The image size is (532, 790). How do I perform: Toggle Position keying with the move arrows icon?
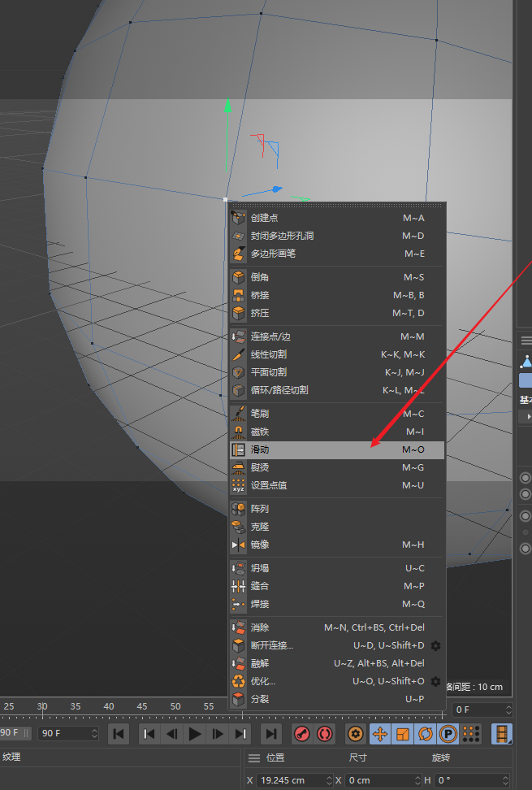tap(379, 734)
